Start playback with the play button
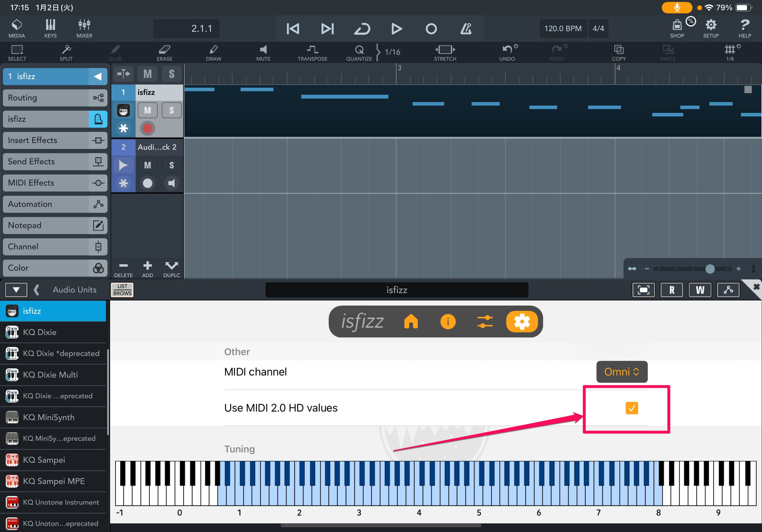Screen dimensions: 762x532 (x=397, y=29)
